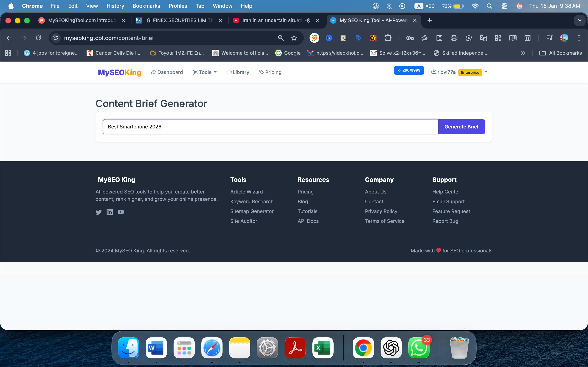
Task: Click the print icon in toolbar
Action: (454, 38)
